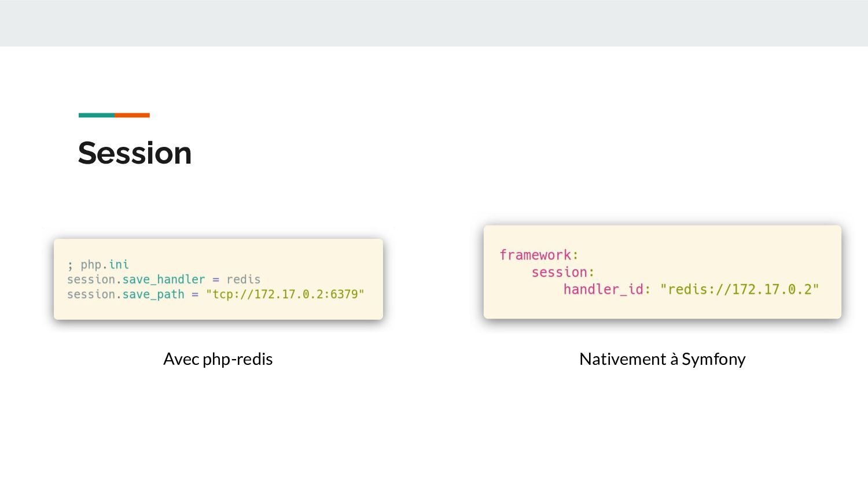868x488 pixels.
Task: Click the word "Symfony" in the right caption
Action: click(x=713, y=359)
